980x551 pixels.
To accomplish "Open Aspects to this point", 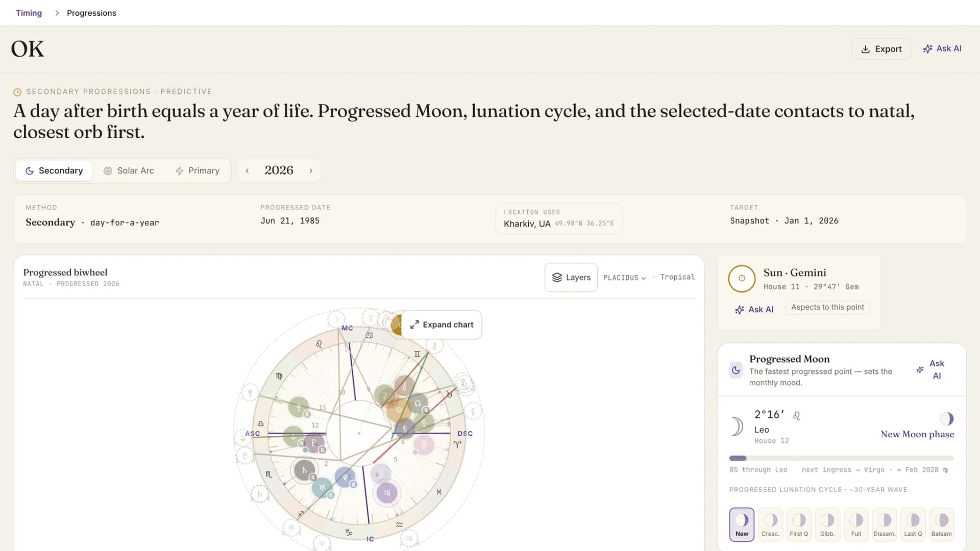I will click(827, 307).
